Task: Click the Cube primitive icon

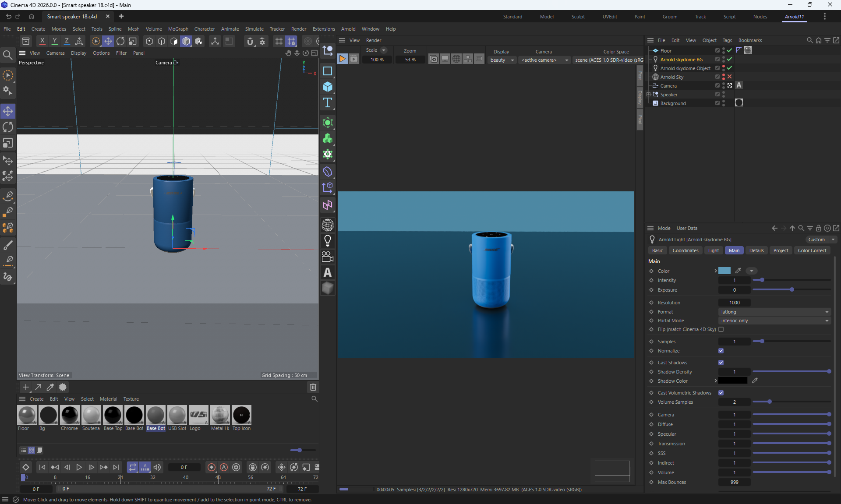Action: (x=328, y=87)
